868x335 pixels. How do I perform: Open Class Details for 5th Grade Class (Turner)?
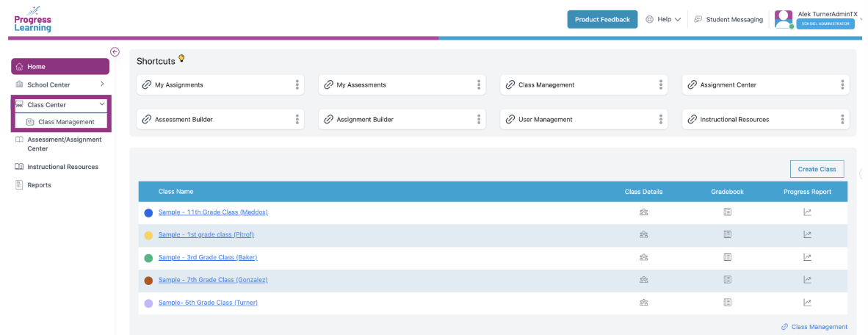(643, 303)
